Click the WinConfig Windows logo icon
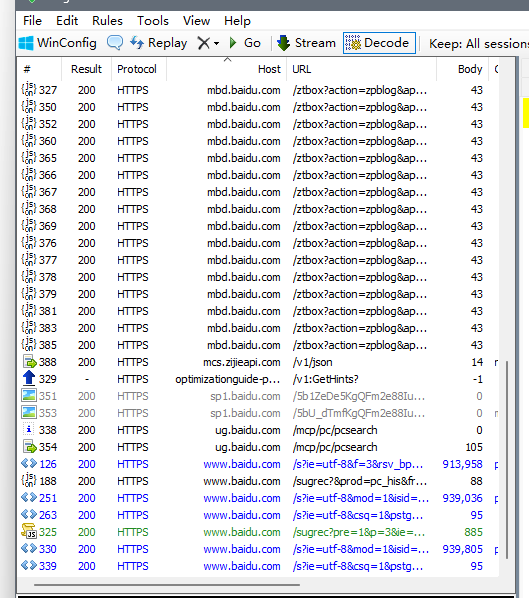Viewport: 529px width, 598px height. click(26, 43)
